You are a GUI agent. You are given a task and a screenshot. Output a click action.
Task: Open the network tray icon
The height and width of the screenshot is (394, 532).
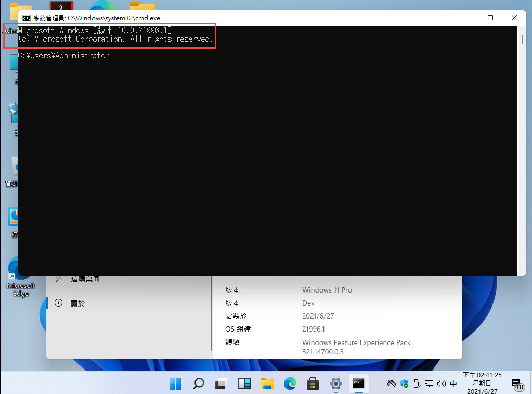coord(429,384)
